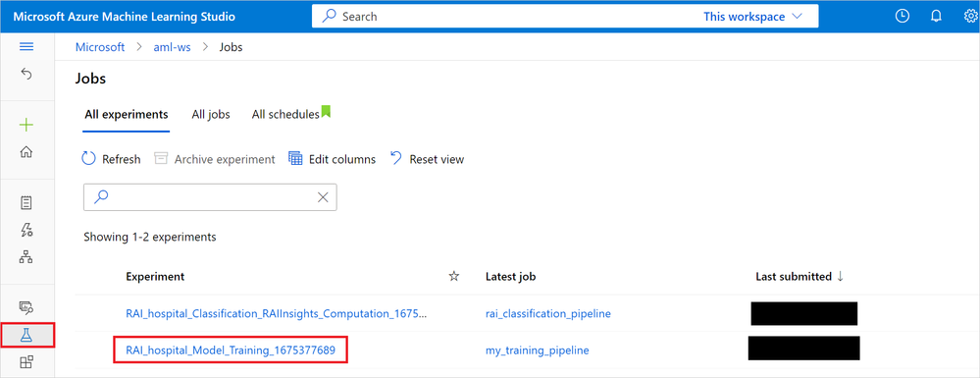Click the Archive experiment button label

(225, 160)
